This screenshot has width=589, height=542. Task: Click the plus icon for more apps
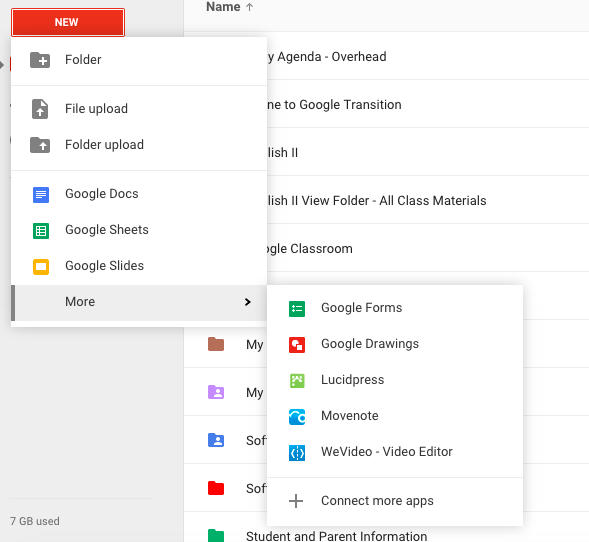tap(296, 501)
